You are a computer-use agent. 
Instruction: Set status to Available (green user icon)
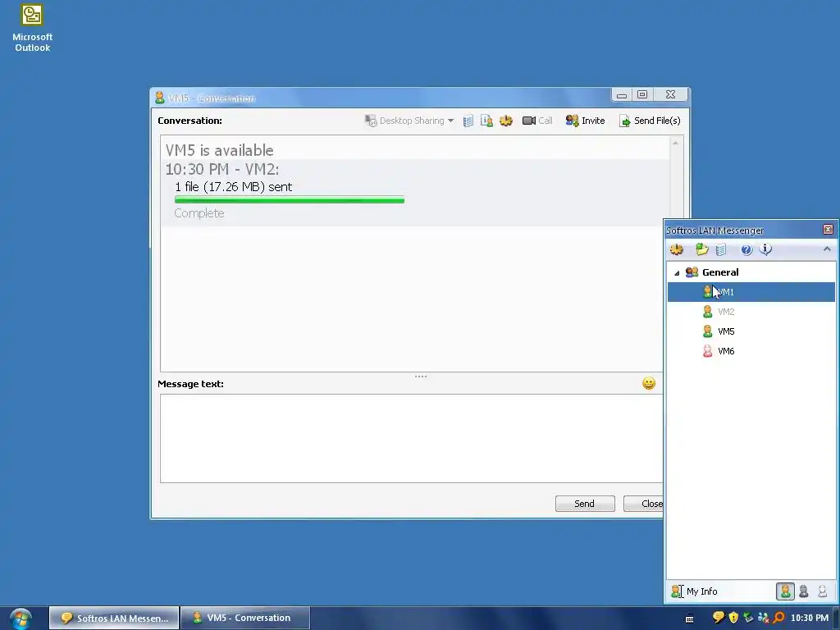[x=785, y=591]
